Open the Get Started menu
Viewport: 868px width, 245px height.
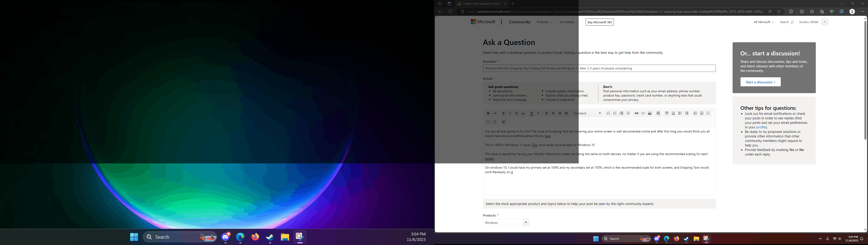[568, 22]
